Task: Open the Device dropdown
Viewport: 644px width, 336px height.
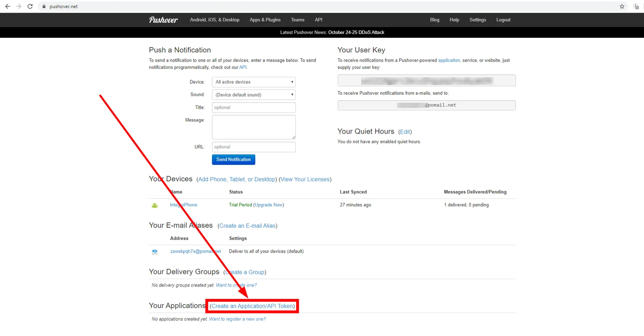Action: click(254, 82)
